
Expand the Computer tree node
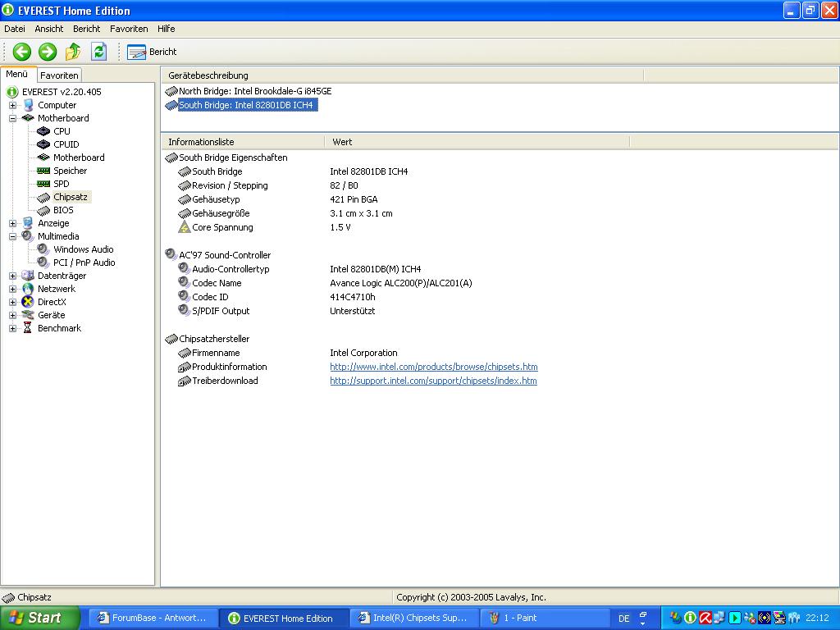12,105
